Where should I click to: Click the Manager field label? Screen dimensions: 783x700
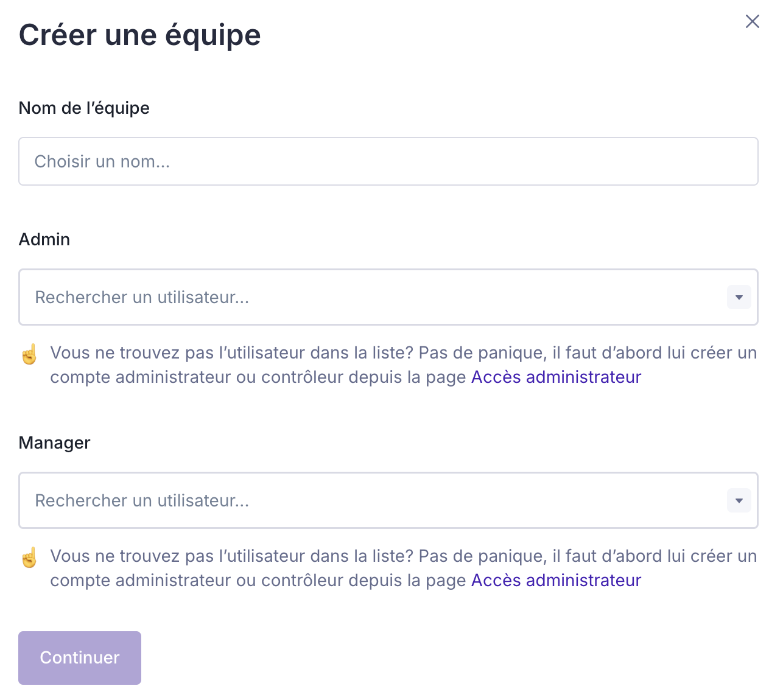55,443
